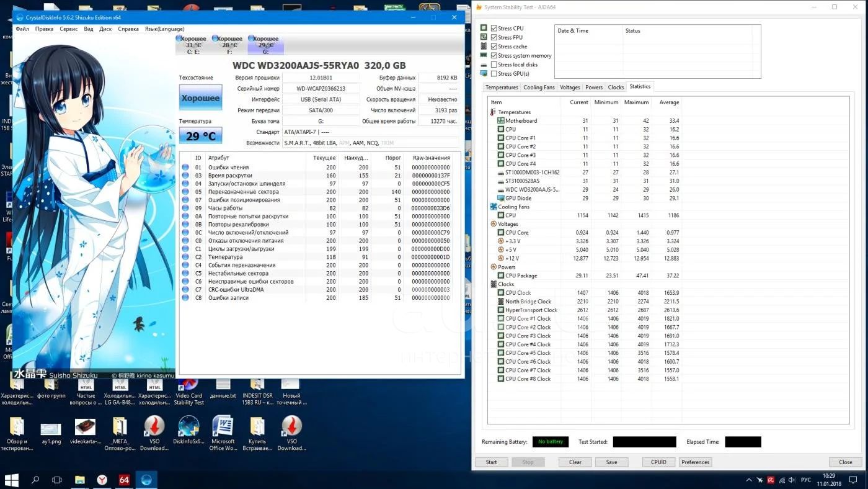The width and height of the screenshot is (868, 489).
Task: Click the 29 °C temperature box
Action: (x=200, y=136)
